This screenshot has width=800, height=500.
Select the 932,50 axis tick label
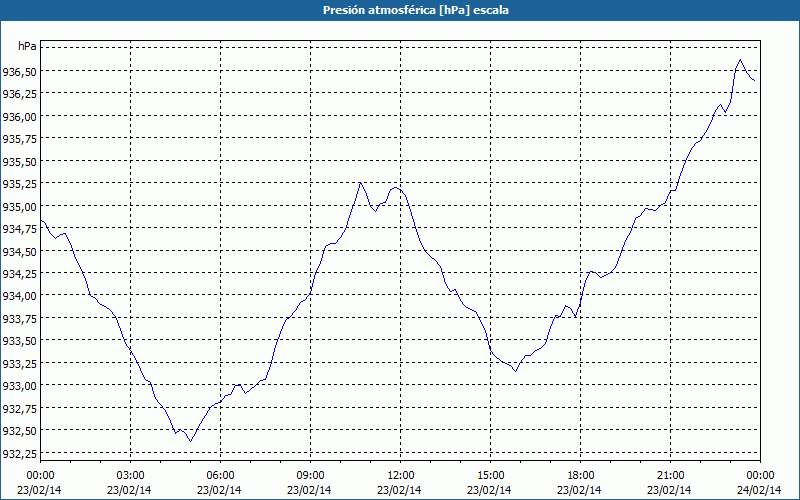pyautogui.click(x=19, y=431)
